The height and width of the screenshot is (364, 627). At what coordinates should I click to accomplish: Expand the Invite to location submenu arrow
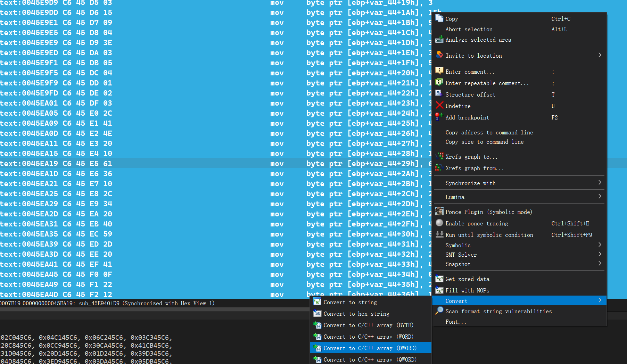(x=600, y=55)
